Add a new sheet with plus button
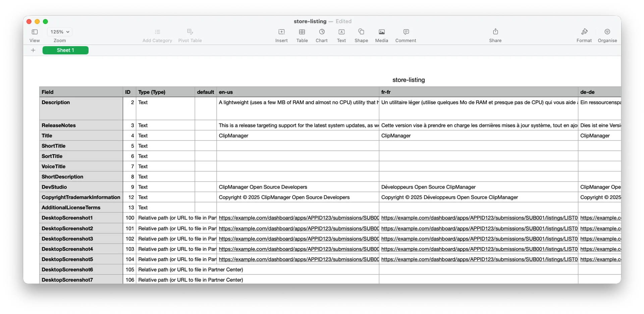Screen dimensions: 644x314 (33, 50)
